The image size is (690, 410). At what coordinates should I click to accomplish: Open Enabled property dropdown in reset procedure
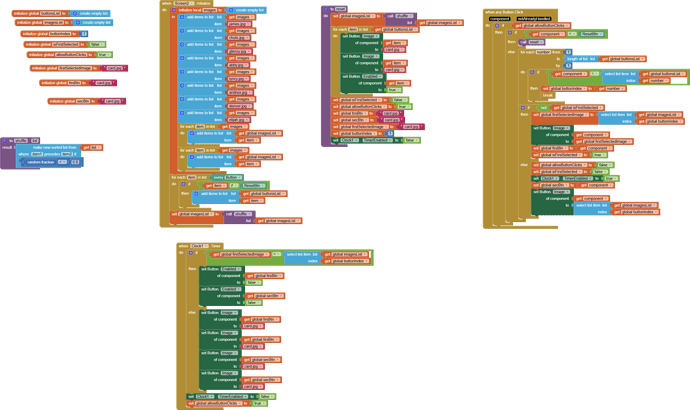pos(372,77)
